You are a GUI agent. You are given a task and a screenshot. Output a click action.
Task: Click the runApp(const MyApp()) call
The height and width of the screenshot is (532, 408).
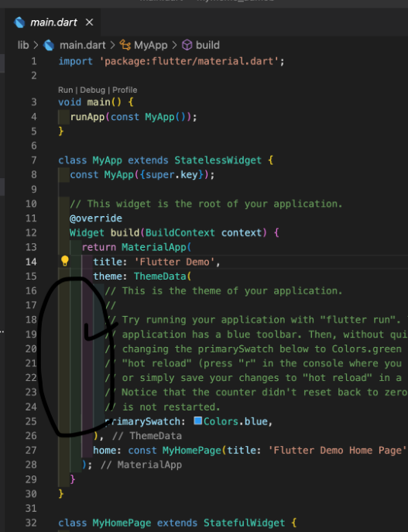(x=133, y=117)
